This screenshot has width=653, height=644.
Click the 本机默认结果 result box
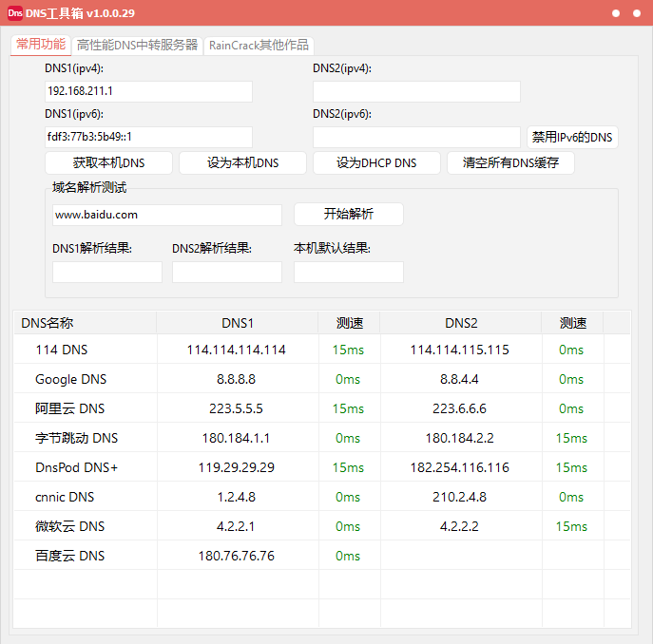(349, 272)
